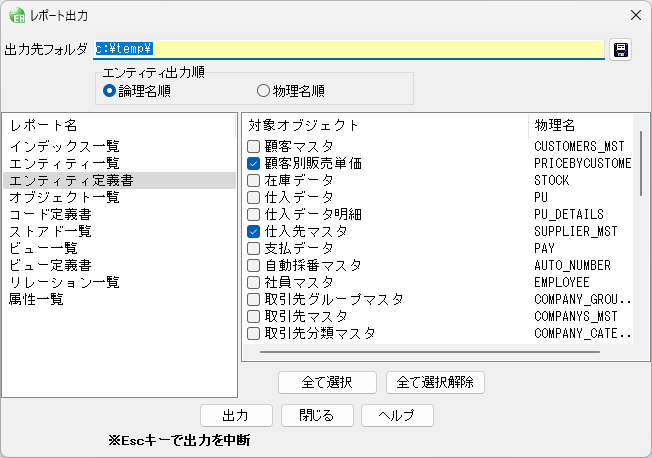Check the 社員マスタ checkbox

pos(253,282)
